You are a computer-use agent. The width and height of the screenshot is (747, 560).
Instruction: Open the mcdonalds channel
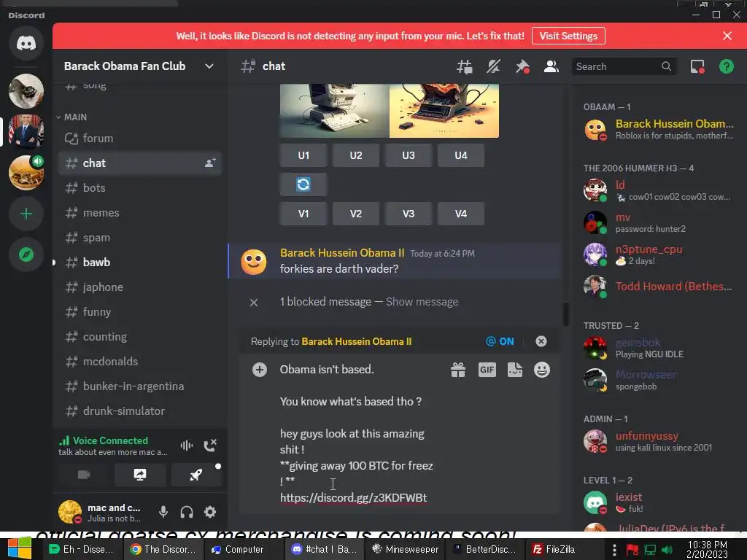pyautogui.click(x=139, y=362)
